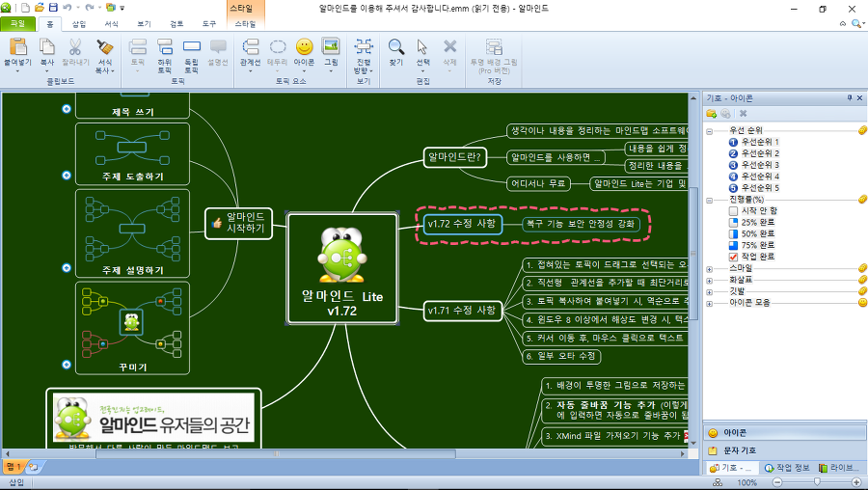This screenshot has width=868, height=490.
Task: Click the 복사 (copy) icon
Action: click(x=47, y=47)
